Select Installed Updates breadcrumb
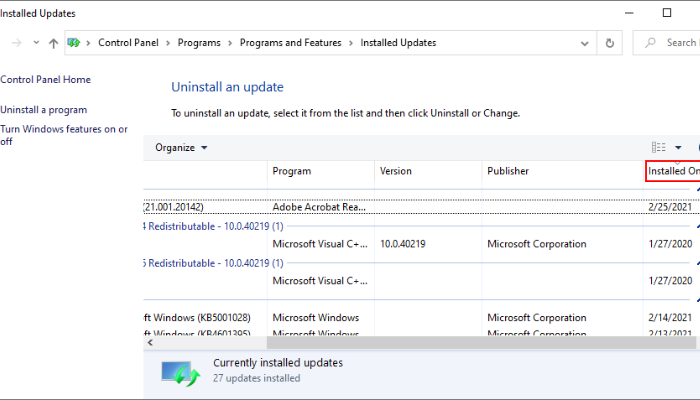The height and width of the screenshot is (400, 700). click(x=398, y=42)
